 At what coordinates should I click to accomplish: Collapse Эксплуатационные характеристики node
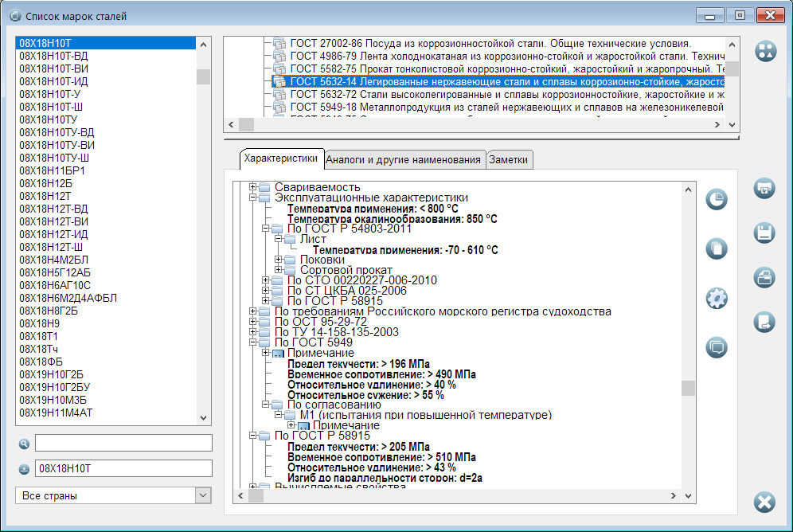tap(253, 198)
